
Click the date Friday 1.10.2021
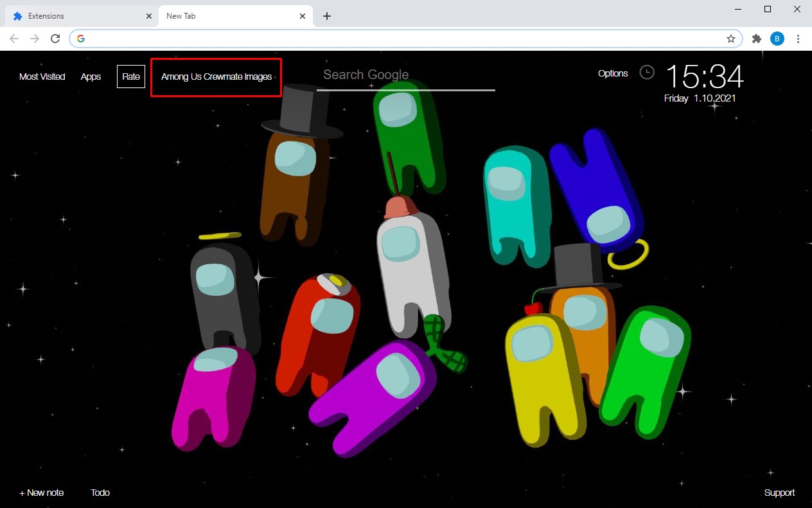(700, 98)
